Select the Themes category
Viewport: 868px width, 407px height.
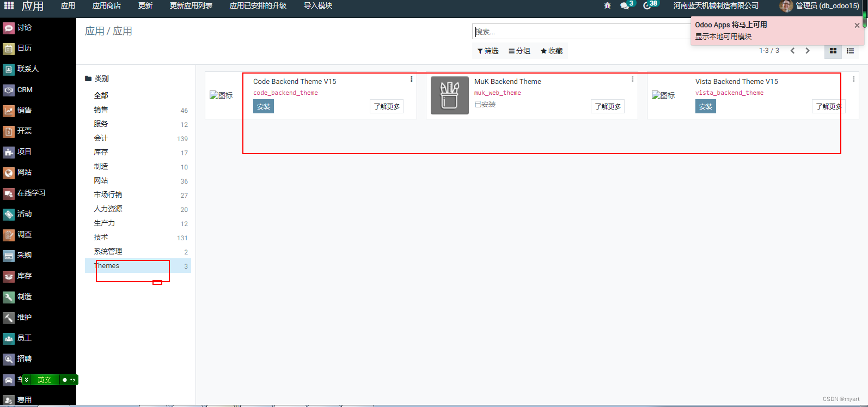pyautogui.click(x=138, y=266)
